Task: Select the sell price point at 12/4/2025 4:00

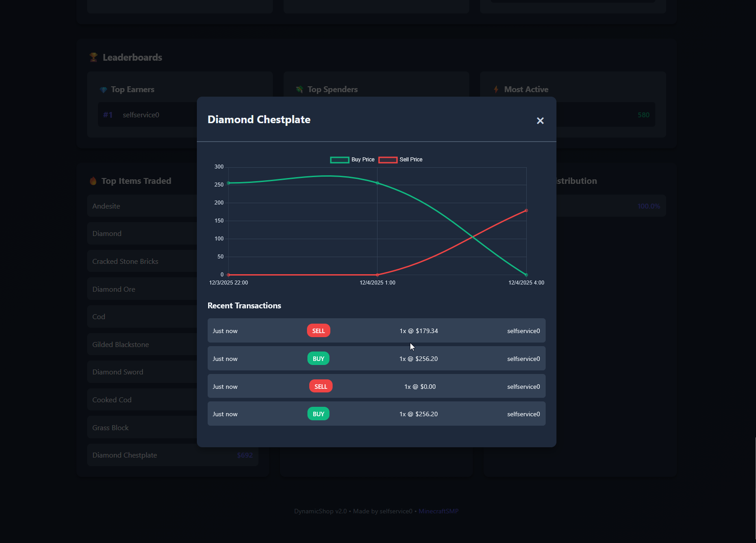Action: coord(526,210)
